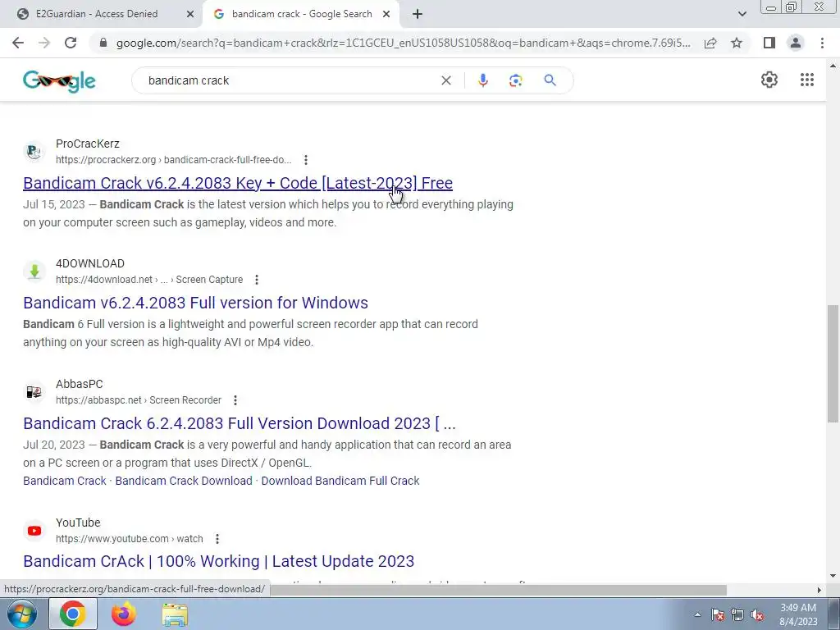Click the AbbasPC site favicon
This screenshot has height=630, width=840.
coord(34,392)
